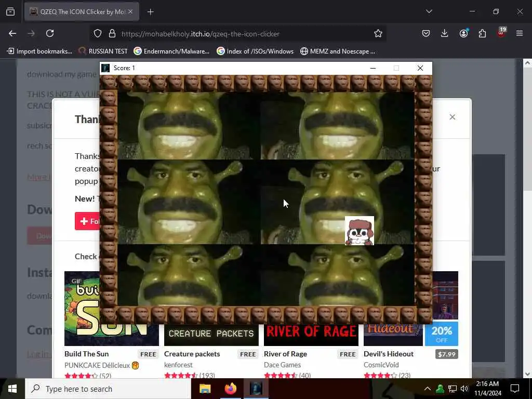Open the CosmicVoid author link

[381, 365]
